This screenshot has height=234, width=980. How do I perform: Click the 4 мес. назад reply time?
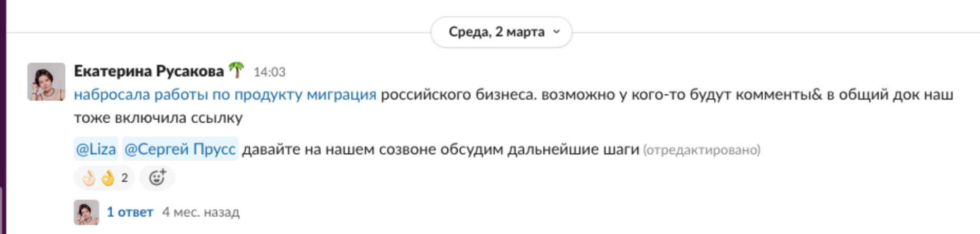[200, 212]
